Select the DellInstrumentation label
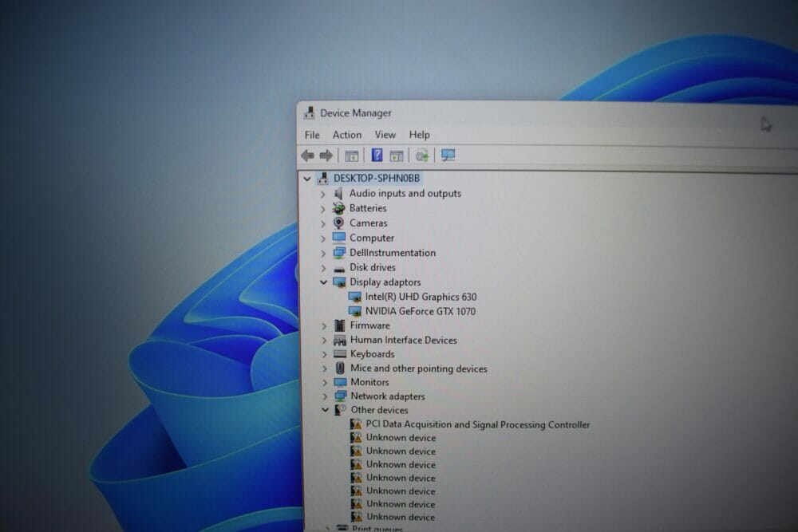This screenshot has width=798, height=532. [393, 253]
